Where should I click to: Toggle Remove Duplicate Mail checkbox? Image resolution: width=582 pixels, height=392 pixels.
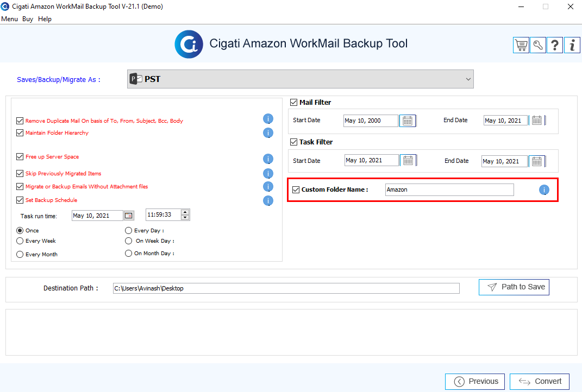point(20,121)
